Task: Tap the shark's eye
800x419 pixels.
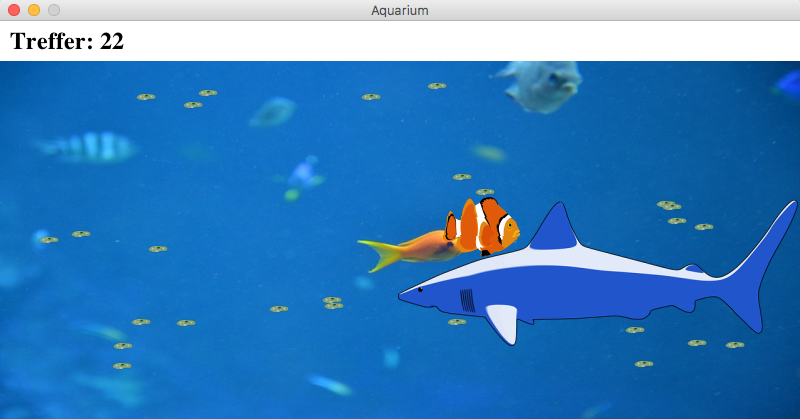Action: [420, 289]
